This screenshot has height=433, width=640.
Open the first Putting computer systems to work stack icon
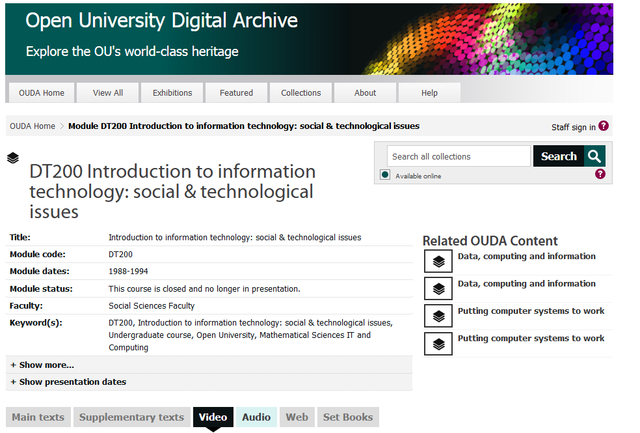pos(438,316)
